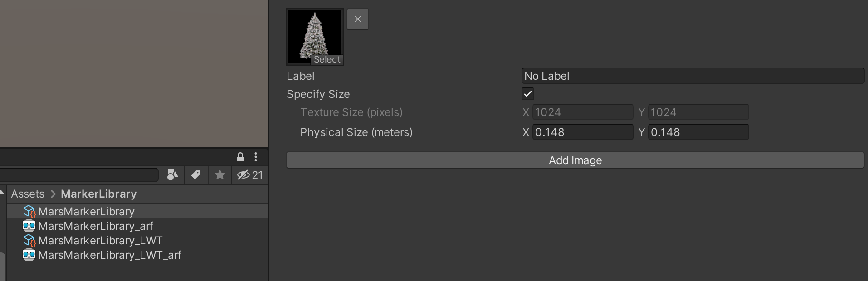Enable the Specify Size checkbox
The width and height of the screenshot is (868, 281).
[527, 94]
